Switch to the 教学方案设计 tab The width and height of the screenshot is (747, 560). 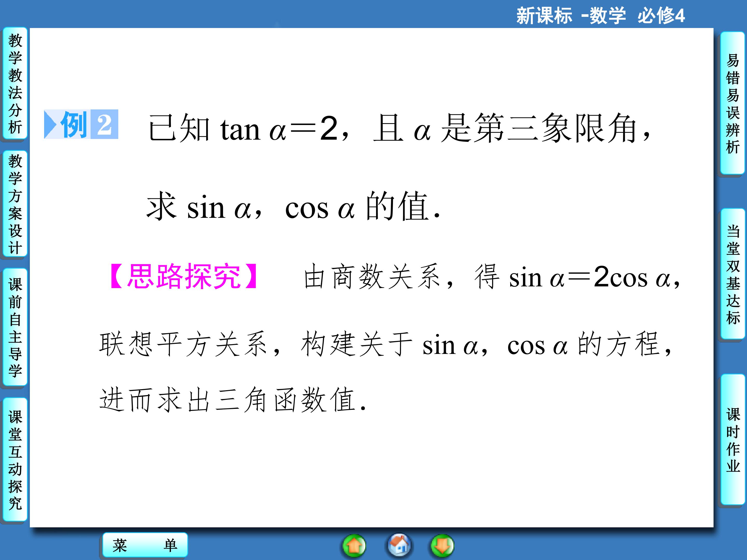click(15, 204)
